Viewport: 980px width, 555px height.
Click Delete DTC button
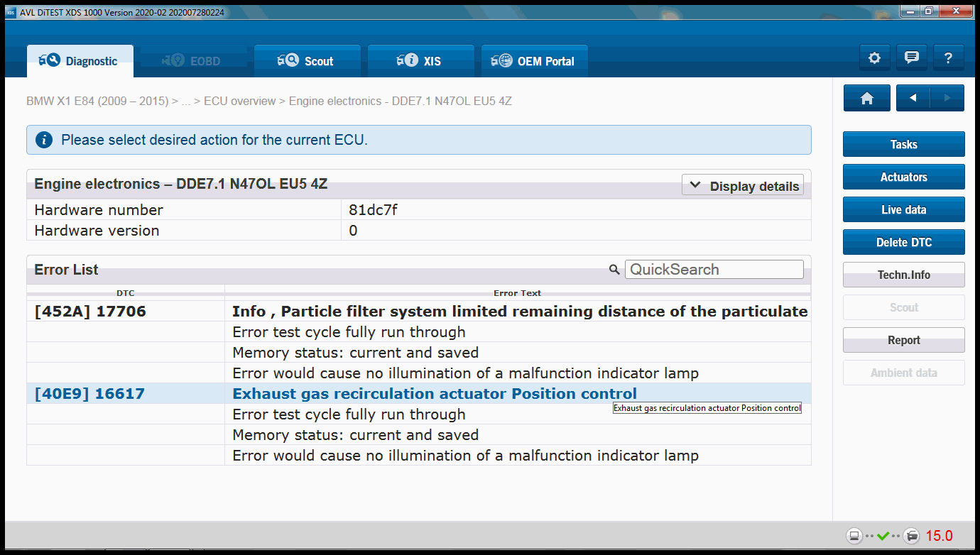[x=904, y=242]
